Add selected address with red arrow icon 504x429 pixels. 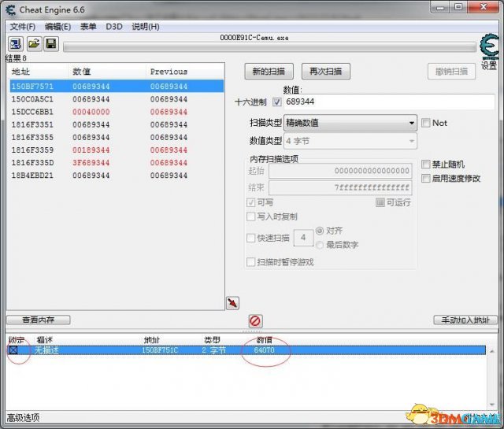[232, 303]
